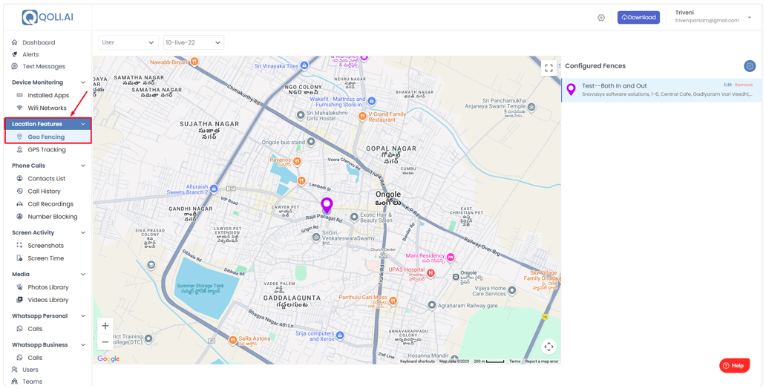
Task: Open Photos Library
Action: [x=48, y=287]
